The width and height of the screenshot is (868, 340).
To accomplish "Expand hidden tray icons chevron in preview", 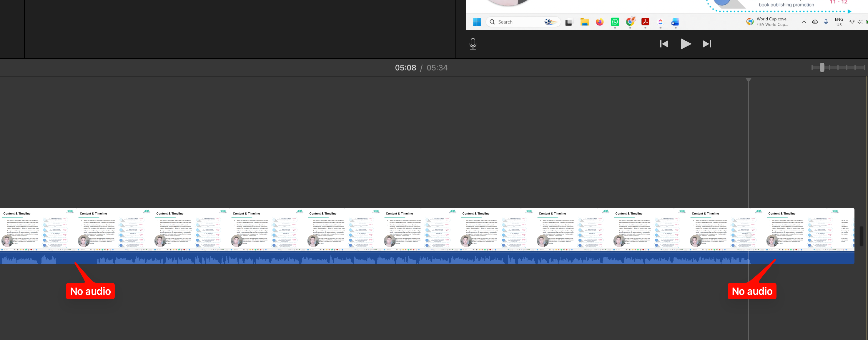I will (x=804, y=22).
